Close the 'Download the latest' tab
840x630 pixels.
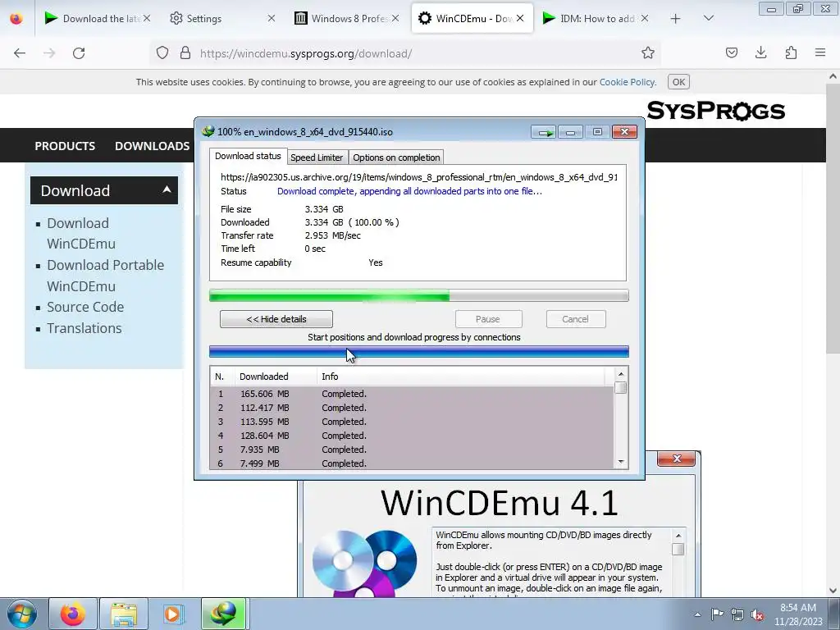coord(146,19)
